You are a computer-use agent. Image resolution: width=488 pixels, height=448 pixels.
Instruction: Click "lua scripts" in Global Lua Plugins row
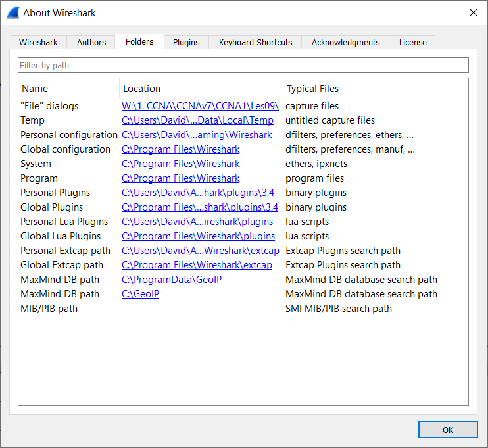coord(307,236)
